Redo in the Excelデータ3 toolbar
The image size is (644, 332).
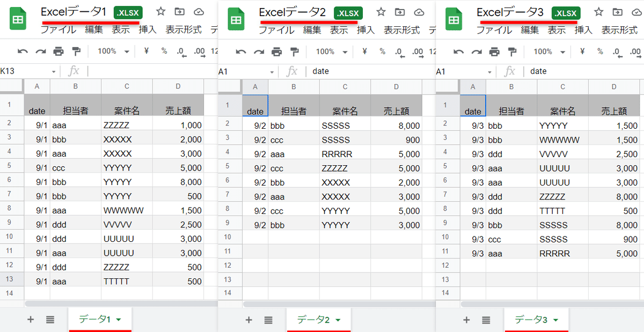click(477, 51)
